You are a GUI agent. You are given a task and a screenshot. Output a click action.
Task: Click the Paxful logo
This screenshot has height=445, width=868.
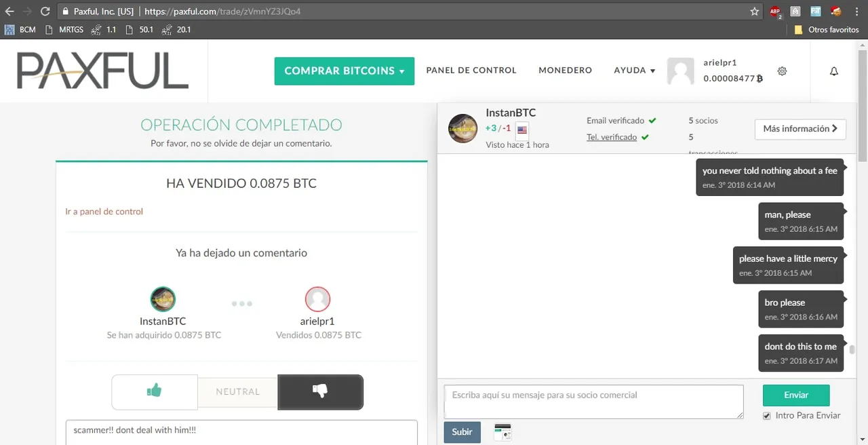click(102, 71)
